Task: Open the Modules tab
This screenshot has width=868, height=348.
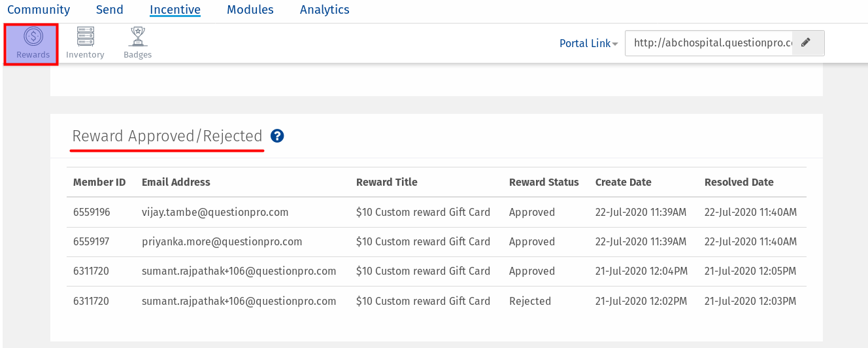Action: tap(250, 10)
